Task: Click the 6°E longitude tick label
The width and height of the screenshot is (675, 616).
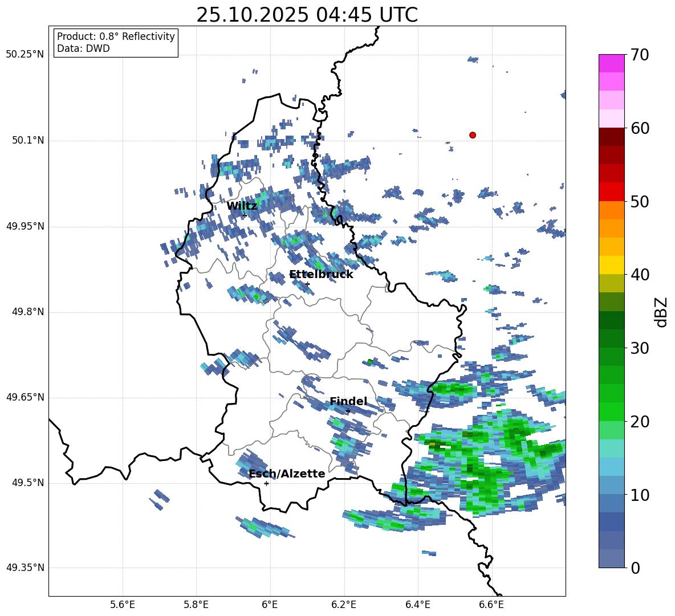Action: (x=270, y=605)
